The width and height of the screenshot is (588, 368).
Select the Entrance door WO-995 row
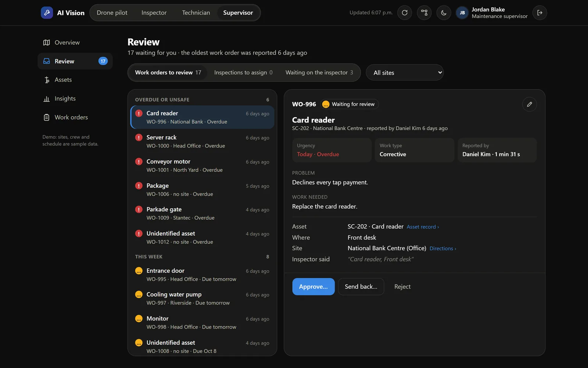click(x=202, y=275)
